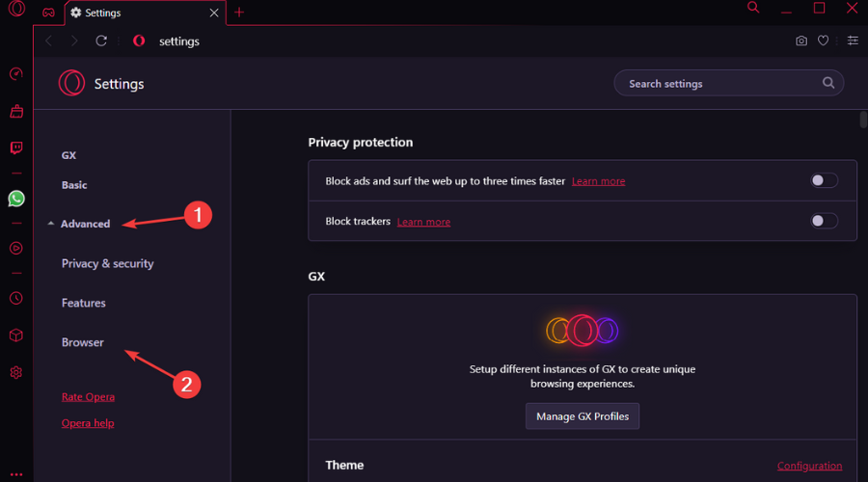Collapse Advanced section arrow
The image size is (868, 482).
click(51, 224)
